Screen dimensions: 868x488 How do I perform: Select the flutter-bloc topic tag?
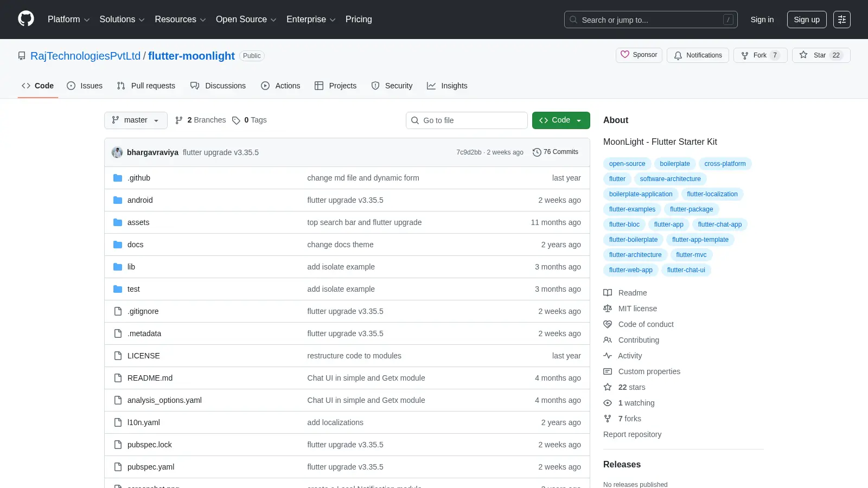pyautogui.click(x=624, y=224)
